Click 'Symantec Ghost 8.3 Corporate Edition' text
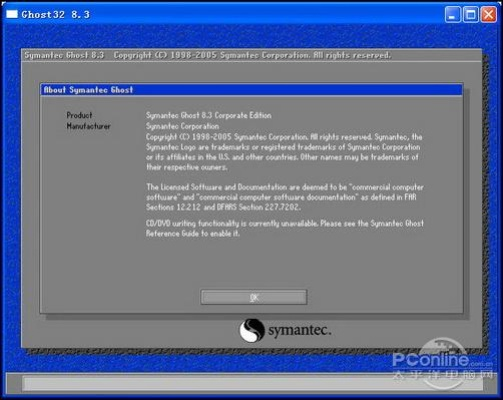The image size is (503, 400). pyautogui.click(x=209, y=115)
